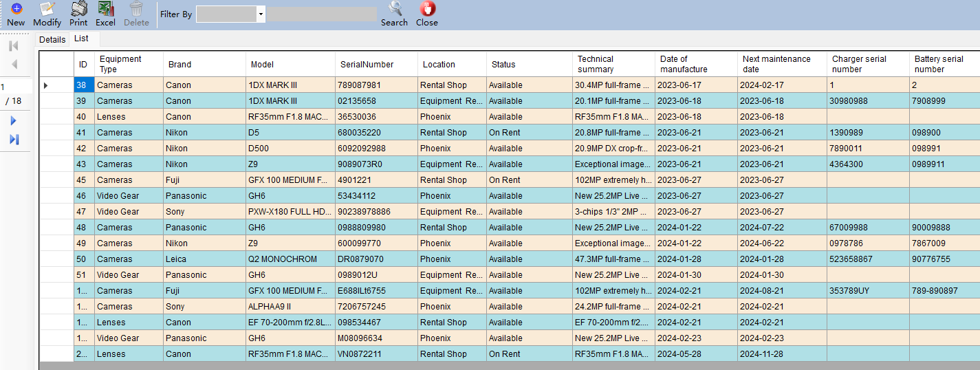Click the Search magnifier icon
Viewport: 980px width, 370px height.
point(395,9)
